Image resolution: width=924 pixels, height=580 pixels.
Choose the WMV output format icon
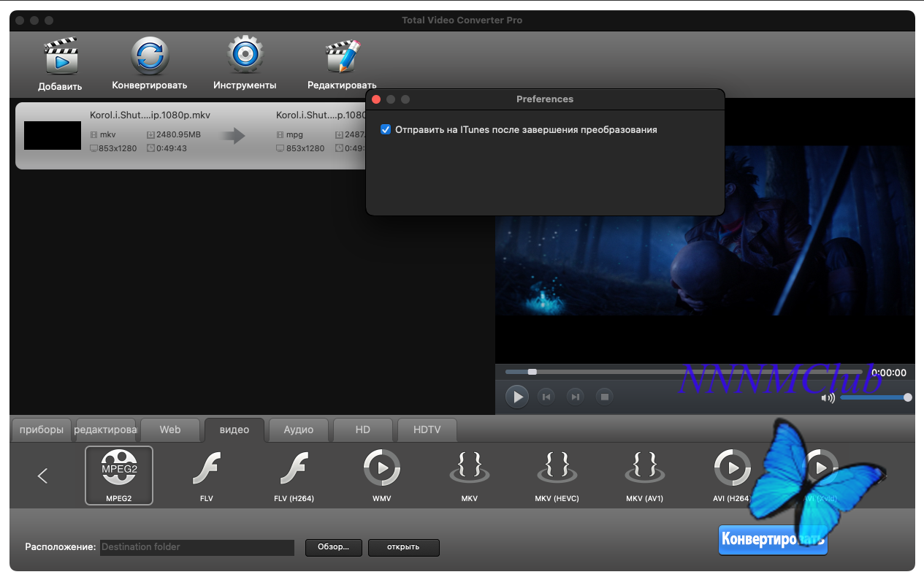(x=381, y=469)
